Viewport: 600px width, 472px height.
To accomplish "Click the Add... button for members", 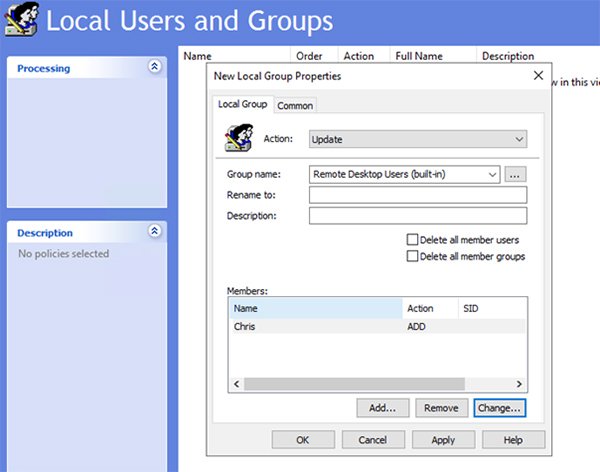I will 383,408.
